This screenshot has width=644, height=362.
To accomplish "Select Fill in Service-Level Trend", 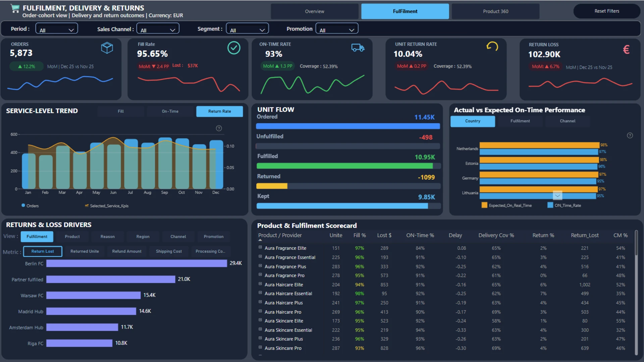I will click(x=121, y=111).
